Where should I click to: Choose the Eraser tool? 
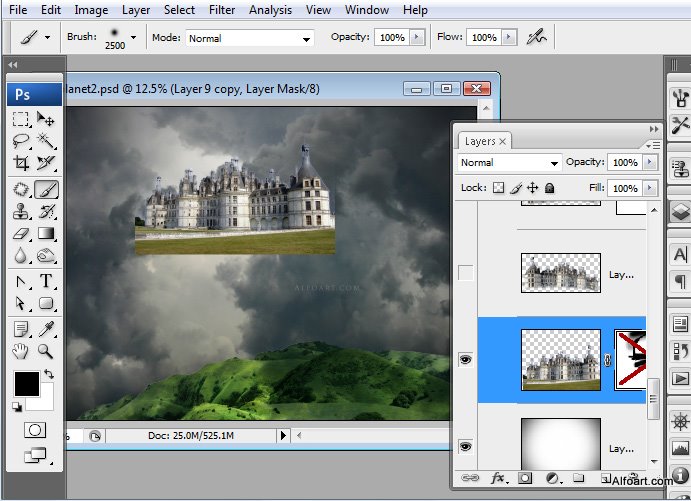[21, 234]
